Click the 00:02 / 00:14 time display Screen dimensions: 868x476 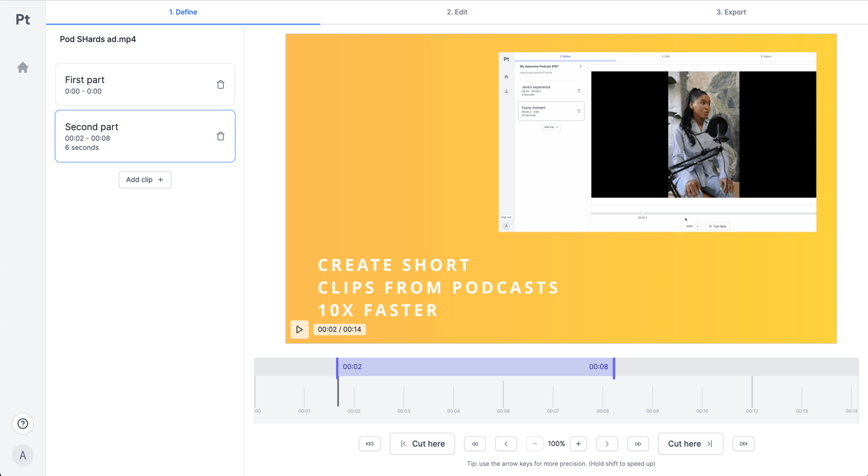pyautogui.click(x=340, y=330)
